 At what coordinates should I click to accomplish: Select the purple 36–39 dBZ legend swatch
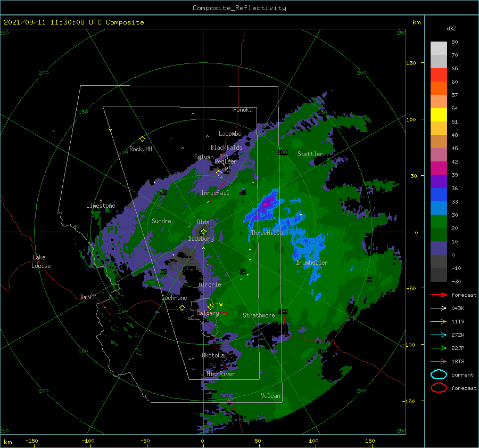pyautogui.click(x=439, y=182)
